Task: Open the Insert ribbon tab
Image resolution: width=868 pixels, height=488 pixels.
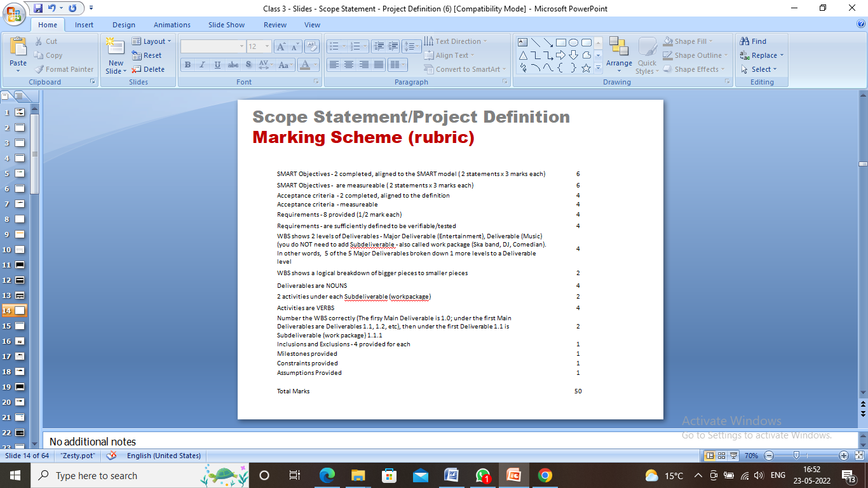Action: [84, 25]
